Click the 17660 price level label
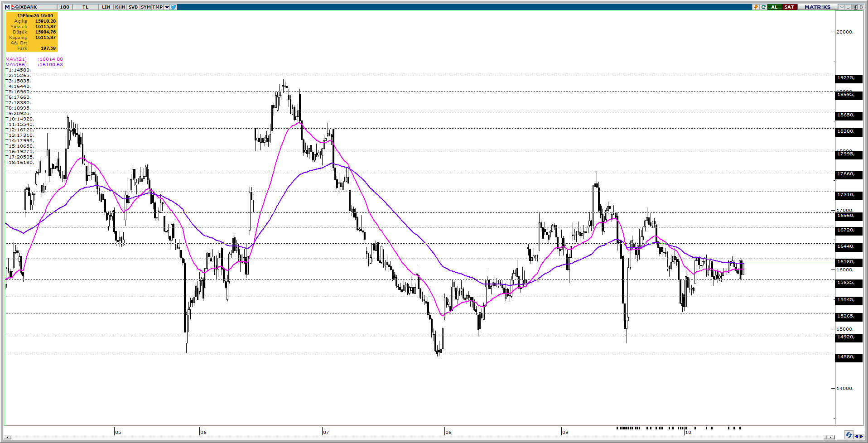This screenshot has width=868, height=443. (849, 174)
